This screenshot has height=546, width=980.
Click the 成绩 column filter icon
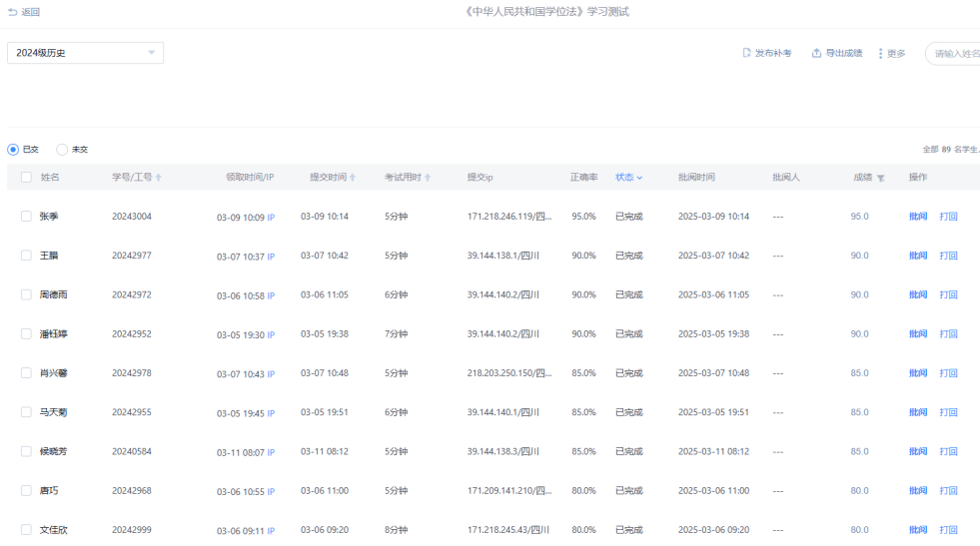point(881,178)
